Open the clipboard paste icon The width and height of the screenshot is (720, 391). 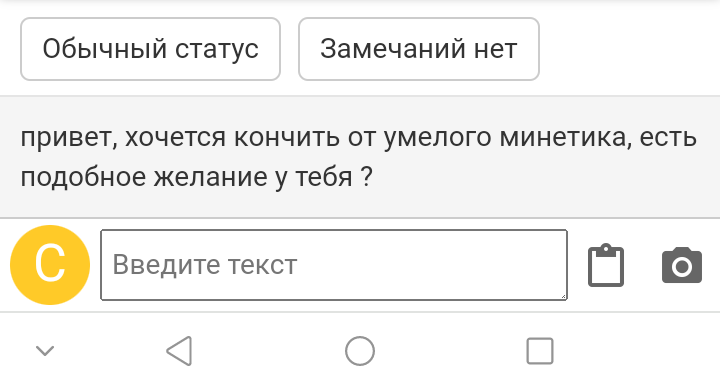[606, 265]
